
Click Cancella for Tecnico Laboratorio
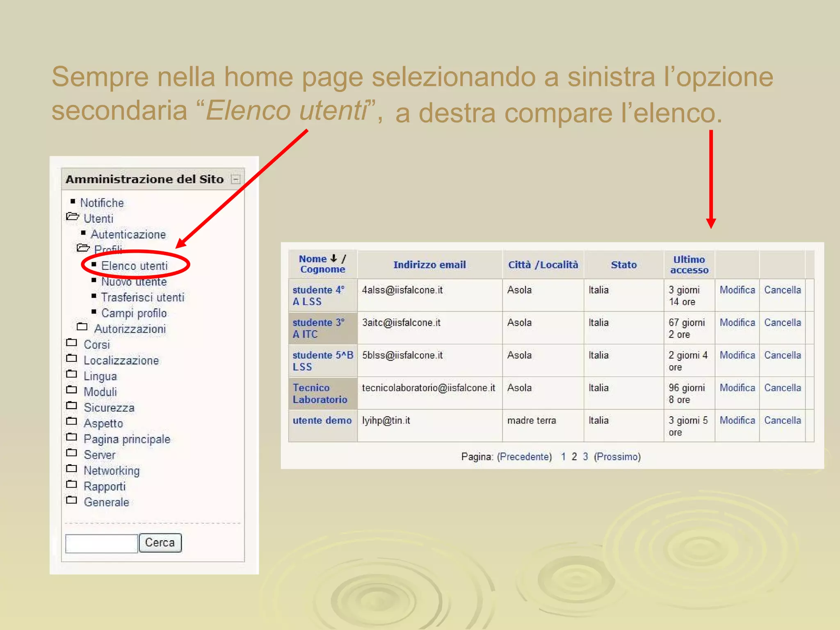coord(782,388)
